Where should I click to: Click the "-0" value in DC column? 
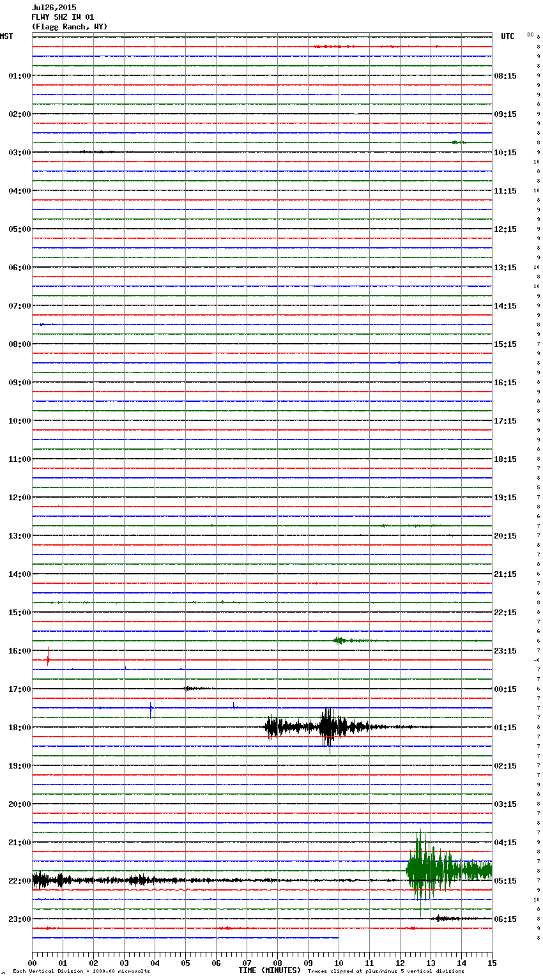(537, 661)
